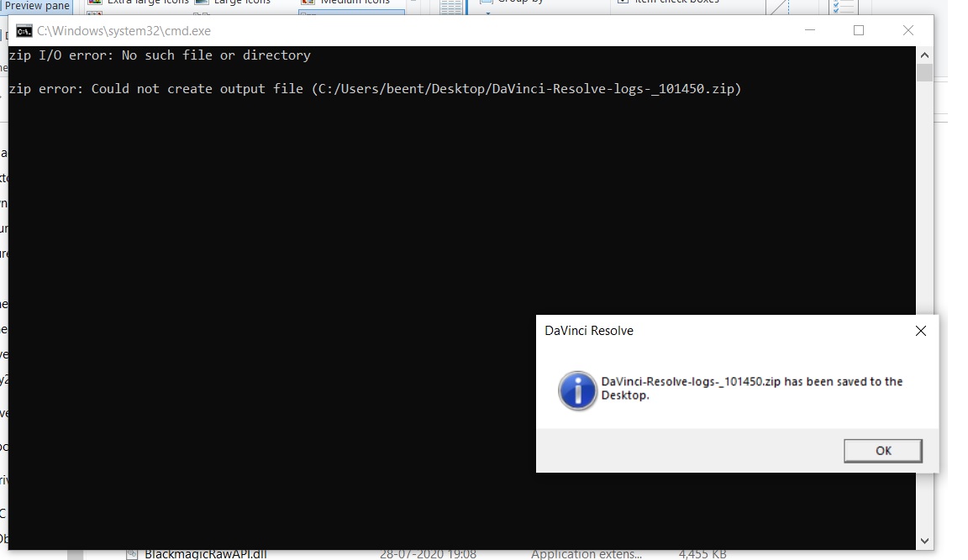Click the cmd vertical scrollbar thumb
The height and width of the screenshot is (560, 968).
coord(924,73)
